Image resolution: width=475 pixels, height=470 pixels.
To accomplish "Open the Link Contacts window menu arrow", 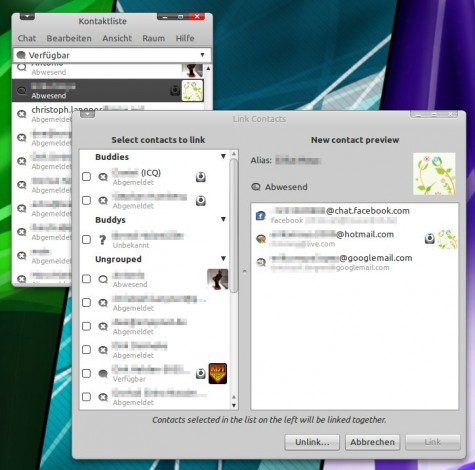I will [x=87, y=114].
